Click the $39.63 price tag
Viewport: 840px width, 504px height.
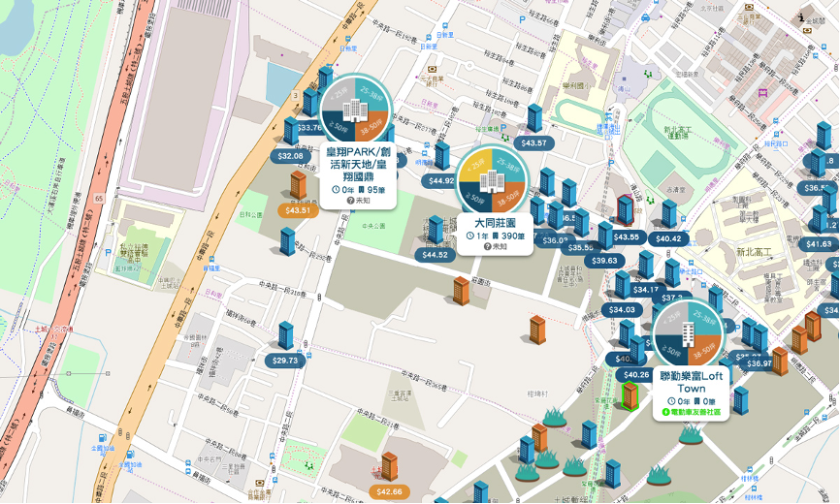604,261
